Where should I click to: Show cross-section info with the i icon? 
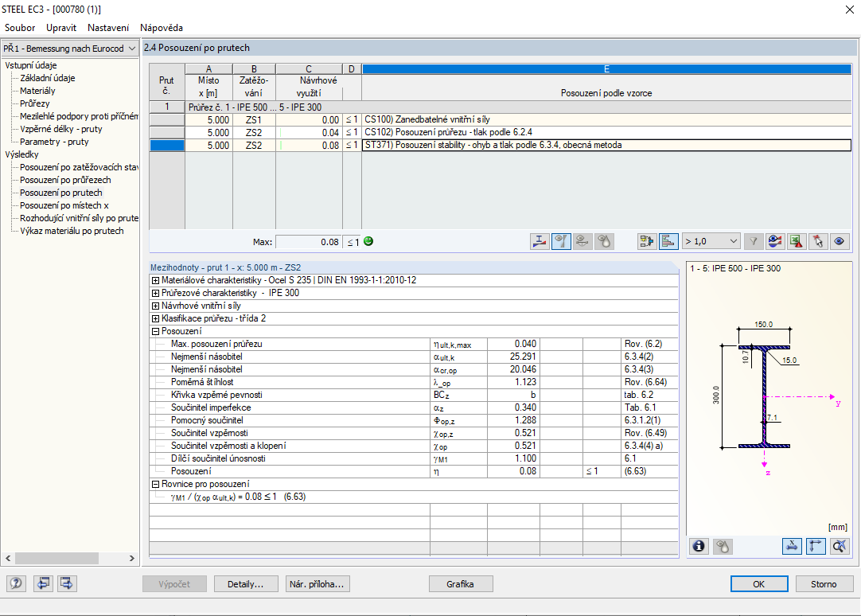point(699,546)
